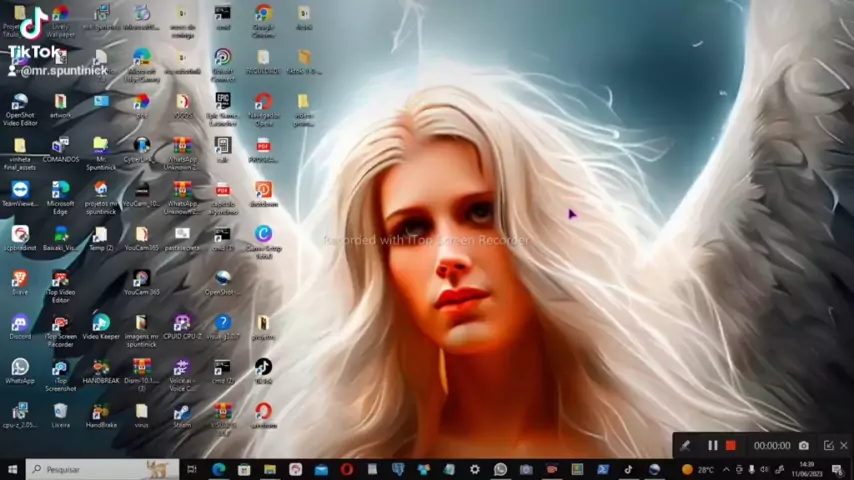Open the Discord desktop shortcut
854x480 pixels.
click(x=20, y=327)
